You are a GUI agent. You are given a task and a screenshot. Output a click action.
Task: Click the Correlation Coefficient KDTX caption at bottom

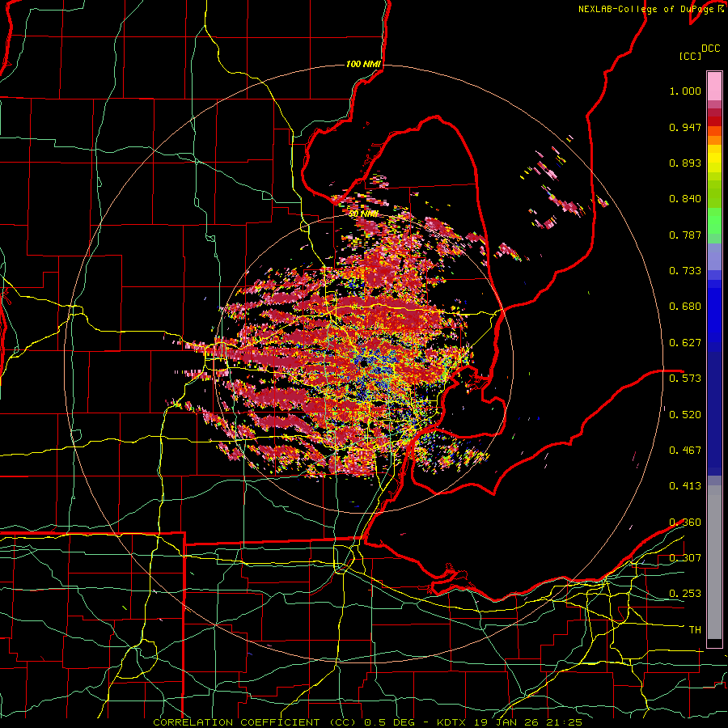point(367,722)
